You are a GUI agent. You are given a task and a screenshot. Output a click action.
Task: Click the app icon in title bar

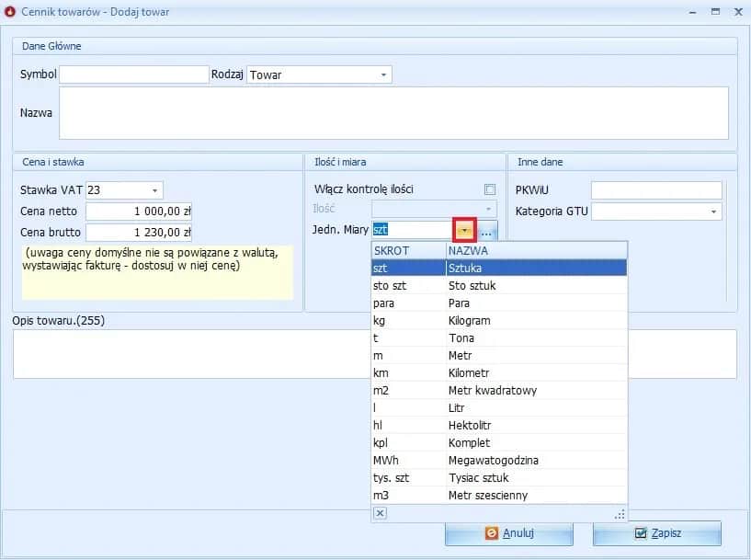[11, 12]
